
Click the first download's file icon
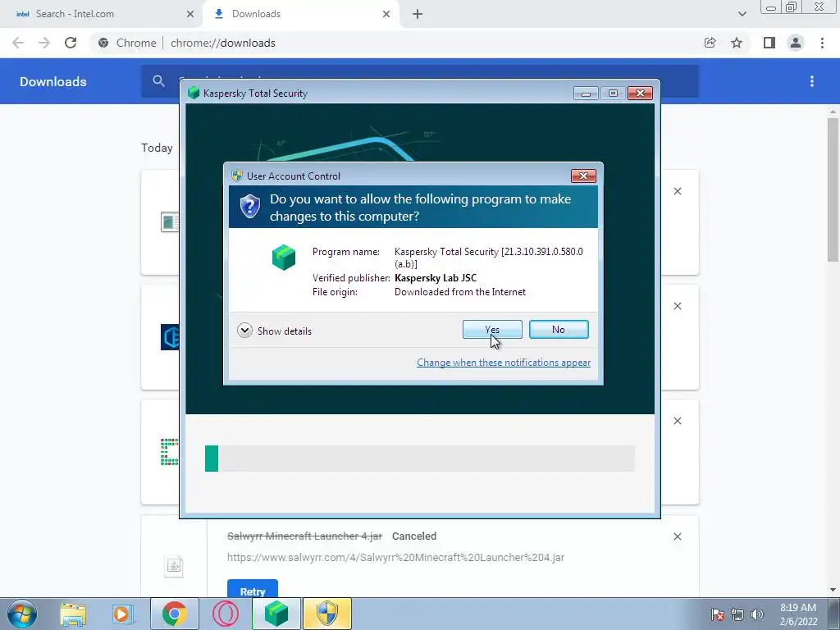click(170, 221)
